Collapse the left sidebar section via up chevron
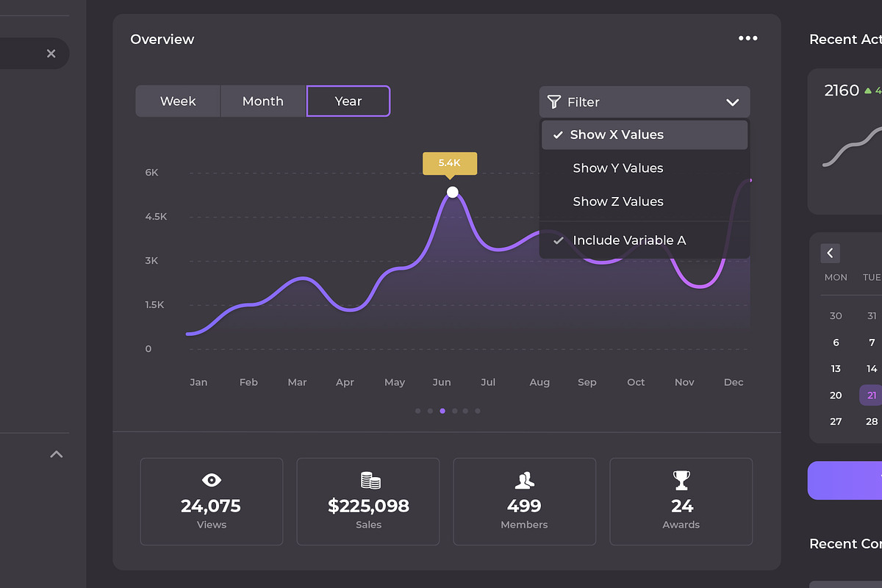882x588 pixels. pos(57,454)
